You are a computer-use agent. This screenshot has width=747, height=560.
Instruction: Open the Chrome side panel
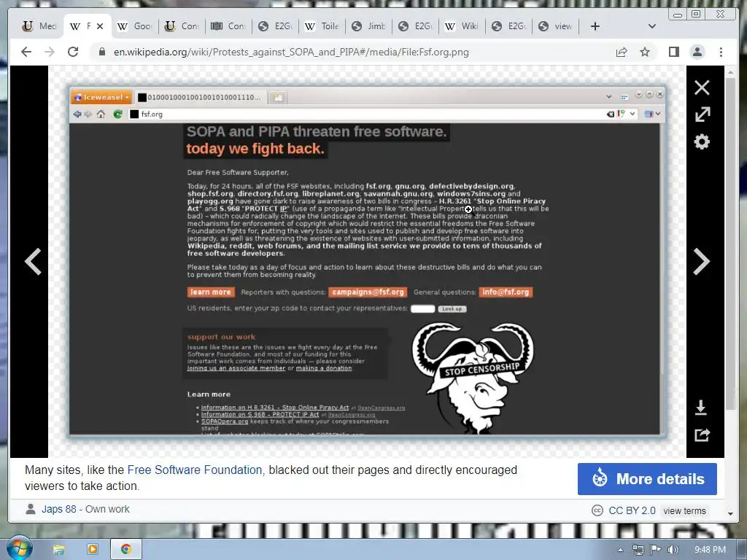coord(673,52)
